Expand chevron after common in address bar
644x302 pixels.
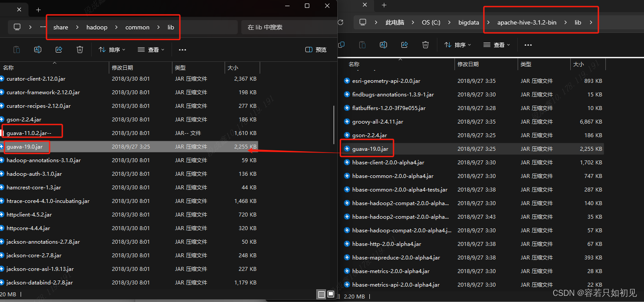click(158, 27)
